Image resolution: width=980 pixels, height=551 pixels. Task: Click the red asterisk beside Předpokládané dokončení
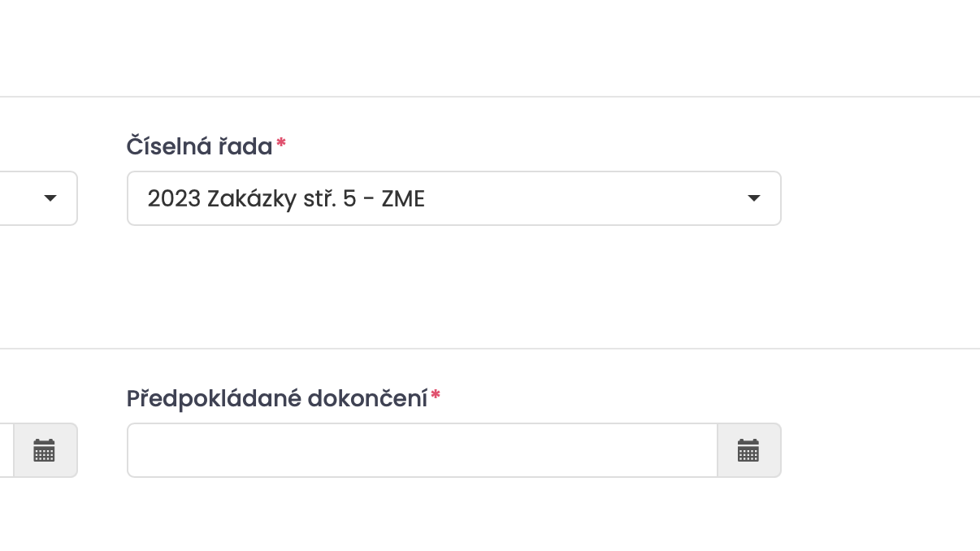[x=436, y=396]
